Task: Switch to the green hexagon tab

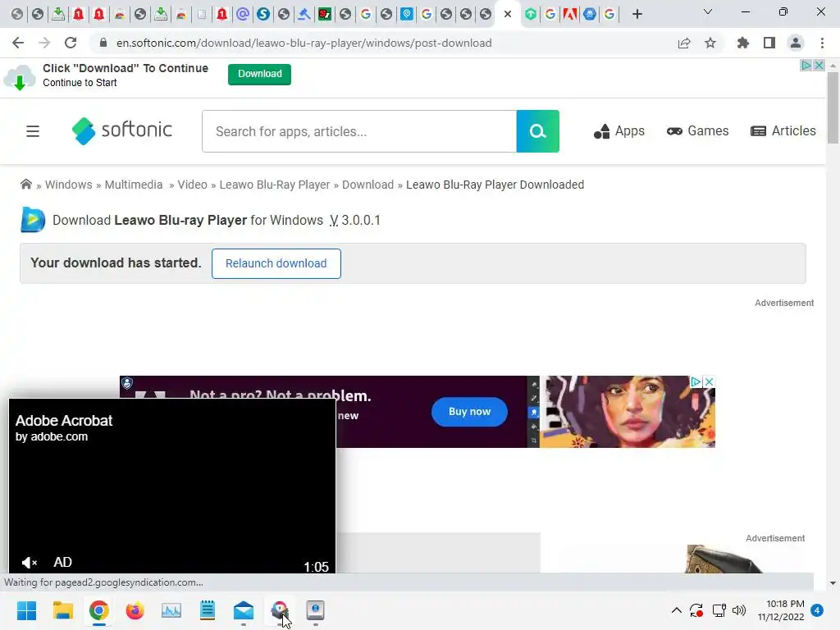Action: coord(531,14)
